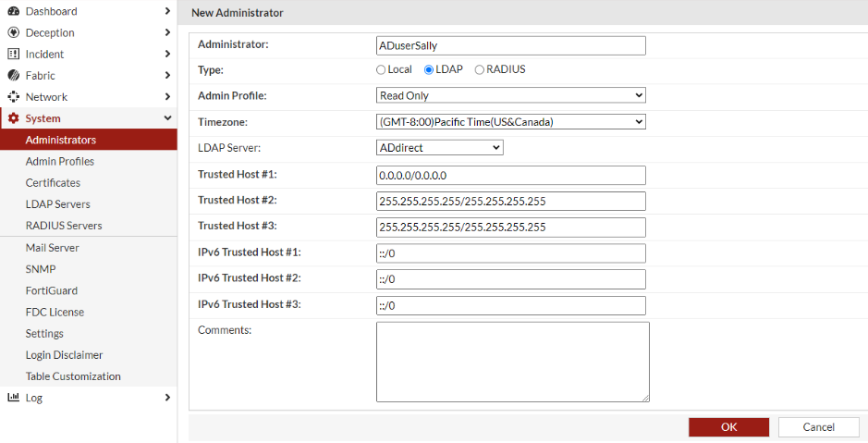This screenshot has width=868, height=443.
Task: Click the Log chart icon
Action: (13, 398)
